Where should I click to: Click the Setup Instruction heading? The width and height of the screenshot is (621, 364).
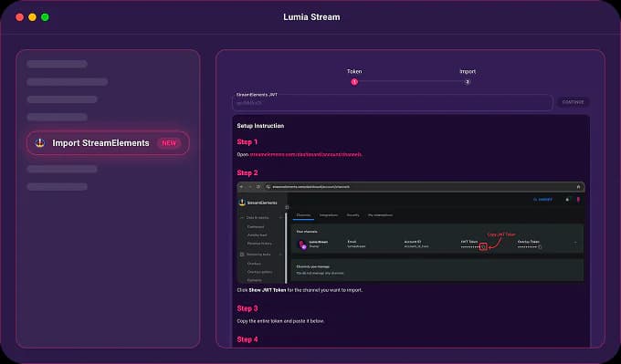[260, 126]
